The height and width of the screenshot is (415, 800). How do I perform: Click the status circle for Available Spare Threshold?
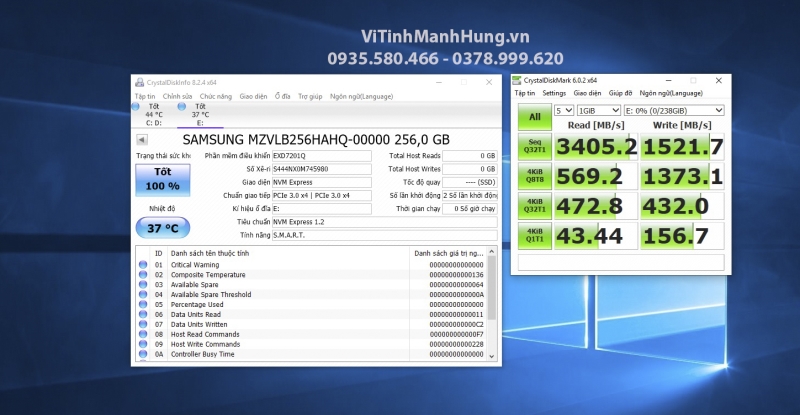[143, 295]
